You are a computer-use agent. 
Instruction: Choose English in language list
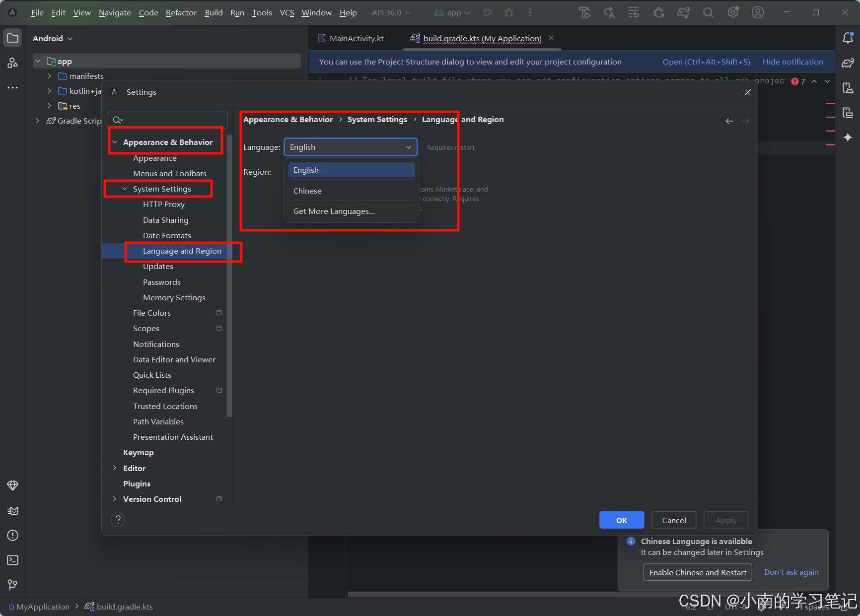[x=352, y=170]
